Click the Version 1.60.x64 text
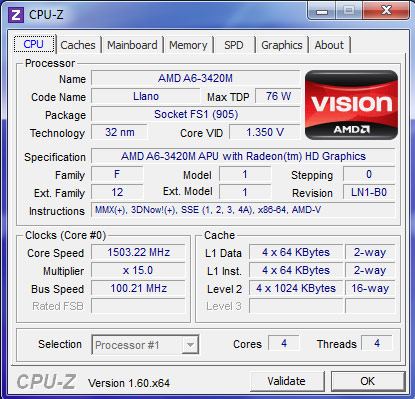The width and height of the screenshot is (415, 399). 129,383
